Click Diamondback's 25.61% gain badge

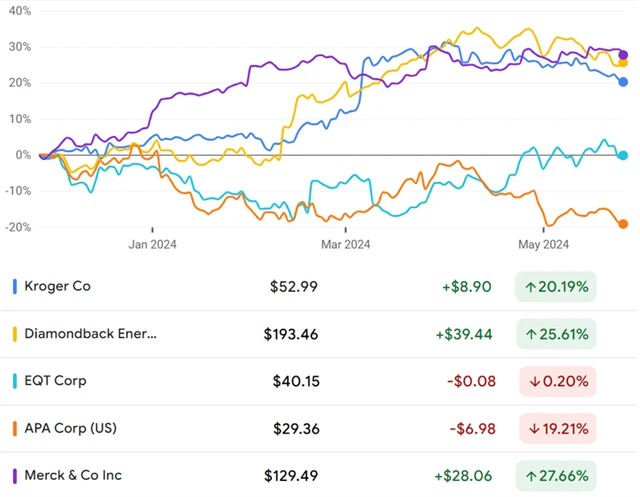tap(555, 333)
